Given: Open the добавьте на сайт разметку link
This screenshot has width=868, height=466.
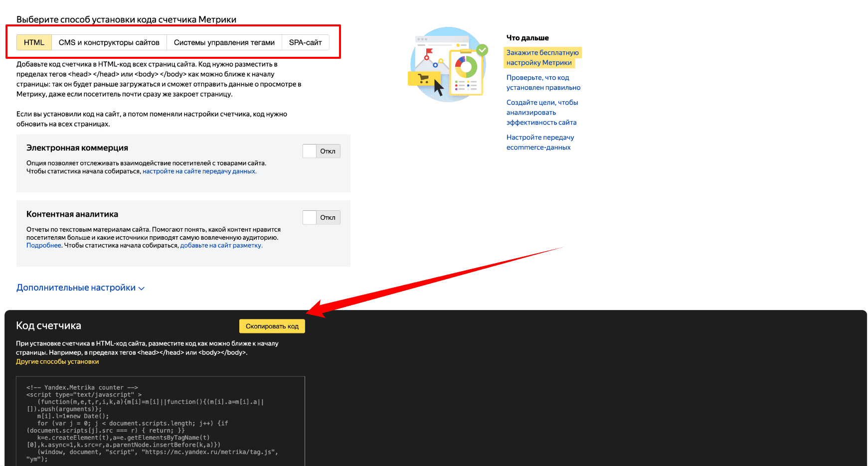Looking at the screenshot, I should [221, 245].
